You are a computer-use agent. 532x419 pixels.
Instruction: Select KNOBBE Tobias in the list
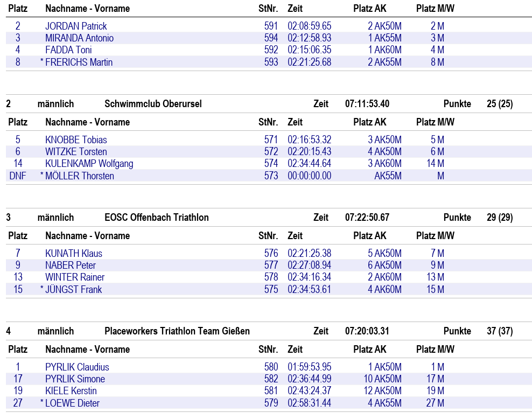pyautogui.click(x=76, y=140)
